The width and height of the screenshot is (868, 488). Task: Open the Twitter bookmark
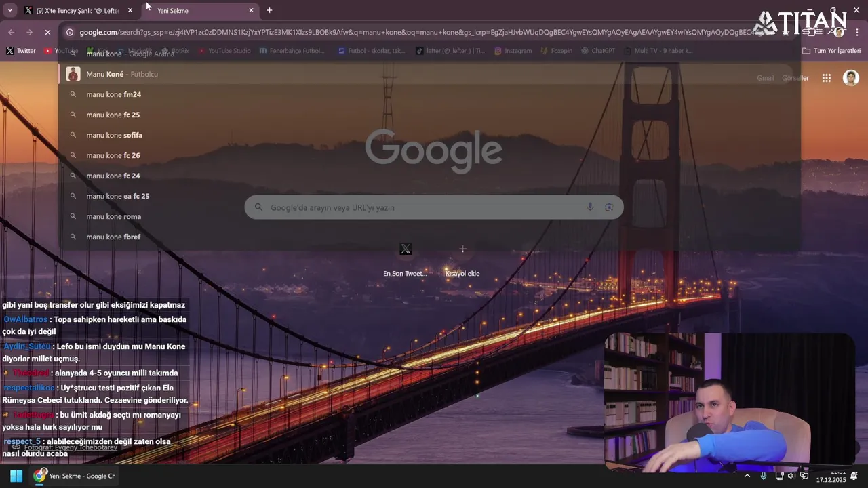pyautogui.click(x=21, y=51)
